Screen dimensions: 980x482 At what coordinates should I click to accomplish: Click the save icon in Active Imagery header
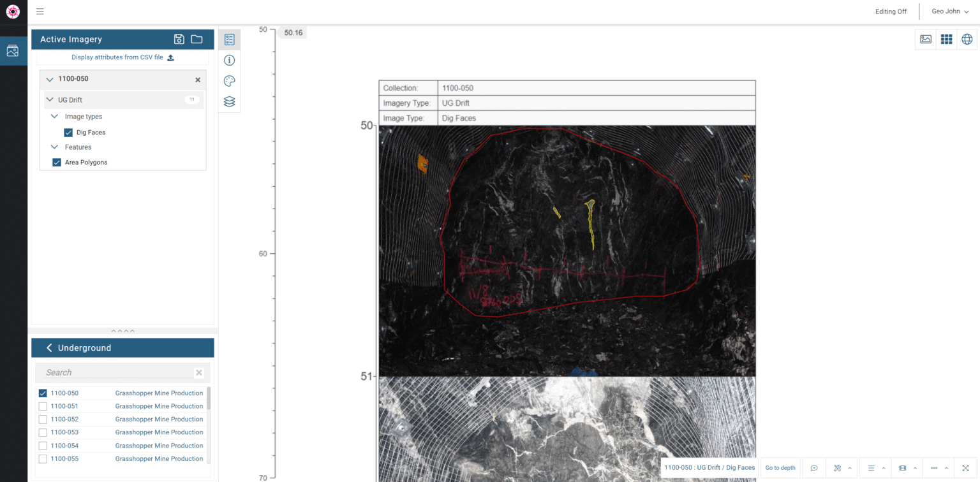179,40
